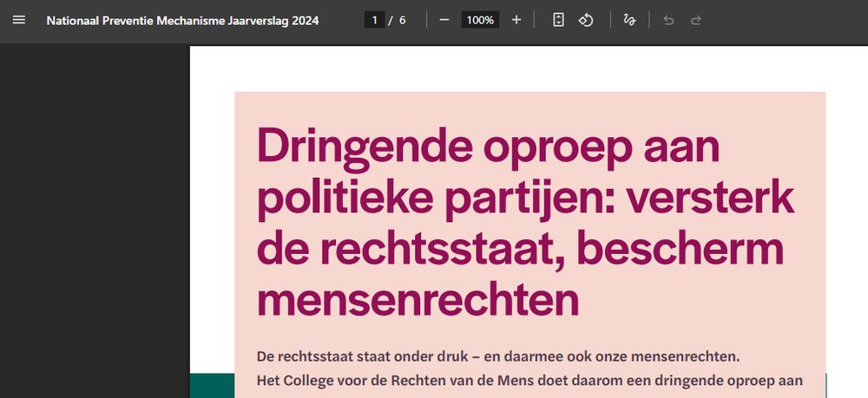This screenshot has width=868, height=398.
Task: Click the redo arrow icon
Action: pyautogui.click(x=696, y=21)
